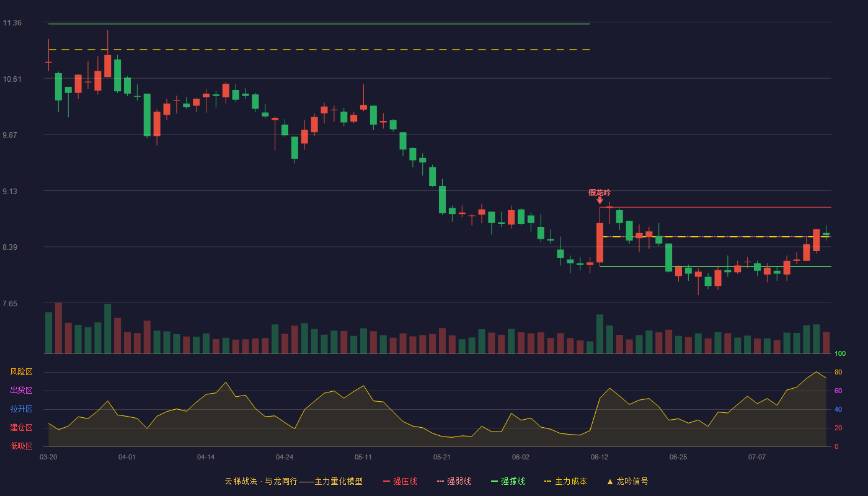This screenshot has height=496, width=868.
Task: Toggle the 强压线 legend series
Action: point(400,481)
